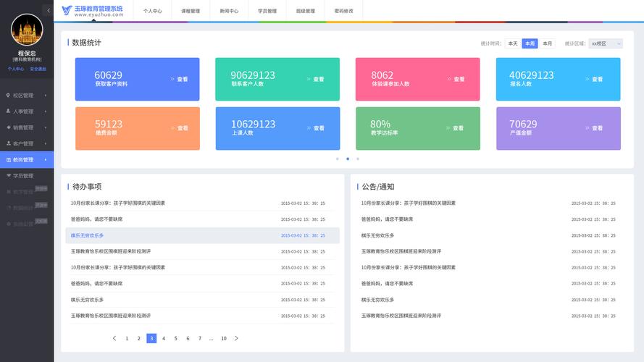The image size is (644, 362).
Task: Click 个人中心 link under the username
Action: coord(16,69)
